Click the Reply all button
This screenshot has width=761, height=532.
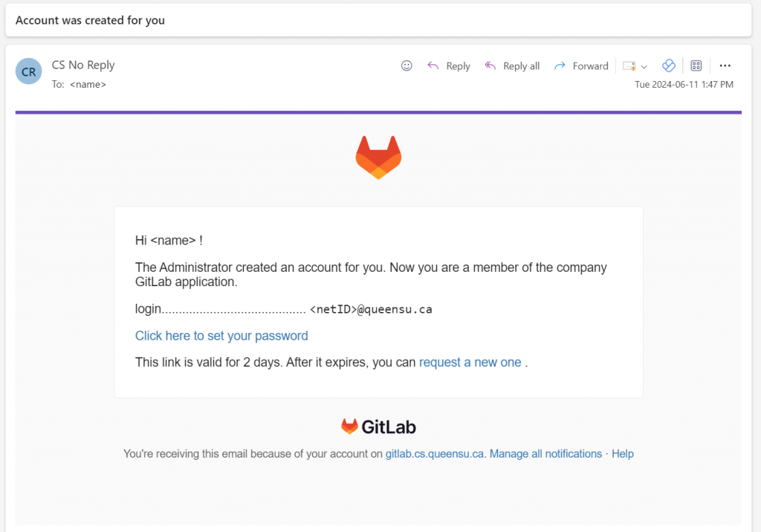tap(512, 66)
